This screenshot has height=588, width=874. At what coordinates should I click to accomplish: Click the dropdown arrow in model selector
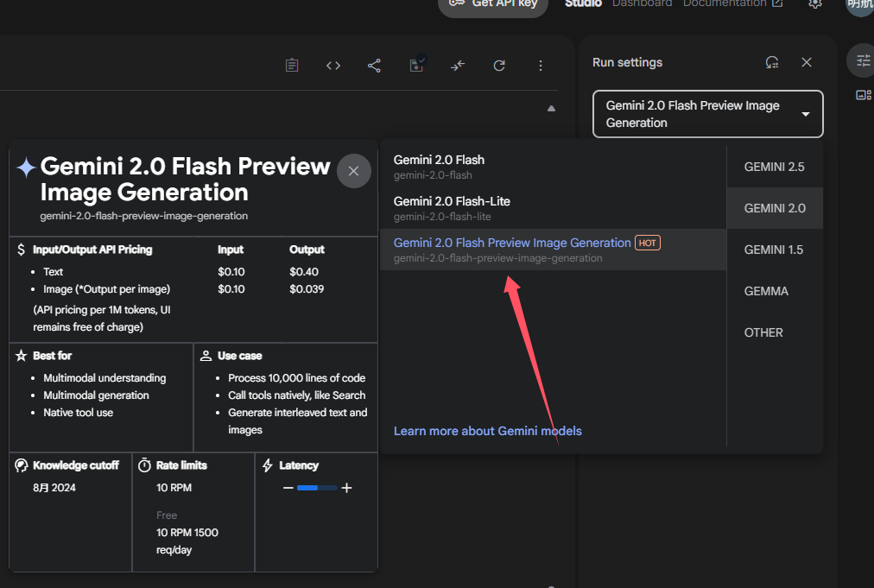point(806,114)
